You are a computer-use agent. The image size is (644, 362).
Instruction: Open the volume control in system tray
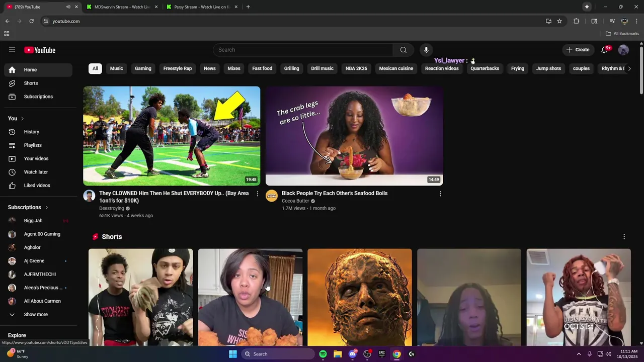(608, 354)
